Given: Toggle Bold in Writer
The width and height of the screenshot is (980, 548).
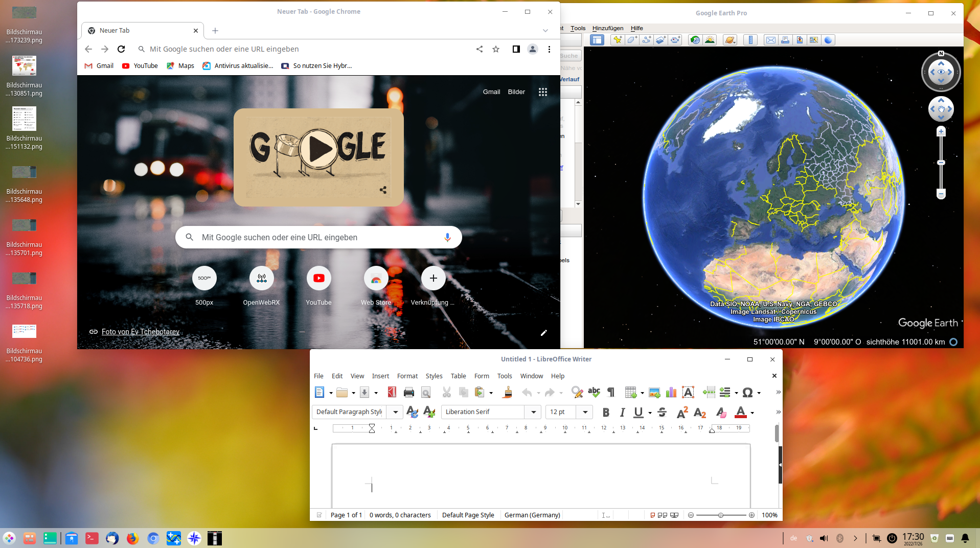Looking at the screenshot, I should [606, 412].
